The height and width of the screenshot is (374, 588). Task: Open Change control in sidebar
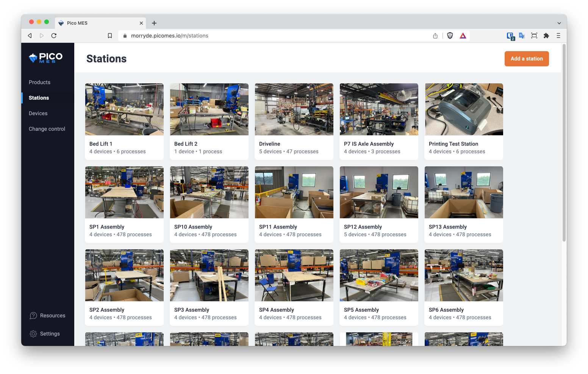[x=47, y=129]
